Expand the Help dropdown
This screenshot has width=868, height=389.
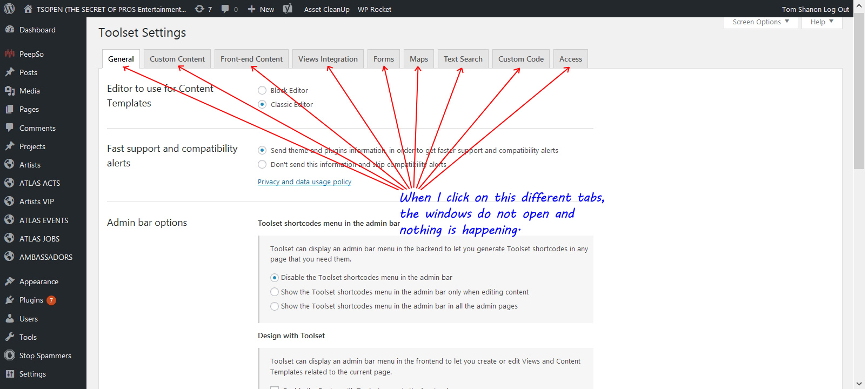pyautogui.click(x=822, y=22)
